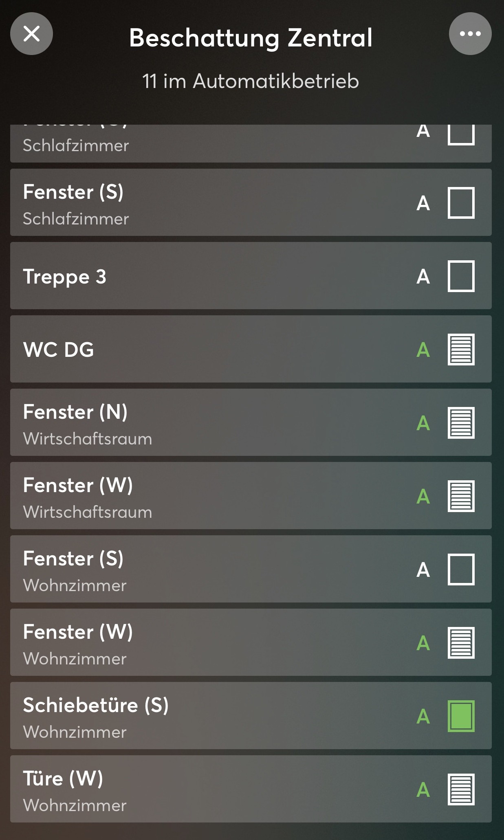Image resolution: width=504 pixels, height=840 pixels.
Task: Toggle automatic A for Fenster (S) Wohnzimmer
Action: [x=423, y=570]
